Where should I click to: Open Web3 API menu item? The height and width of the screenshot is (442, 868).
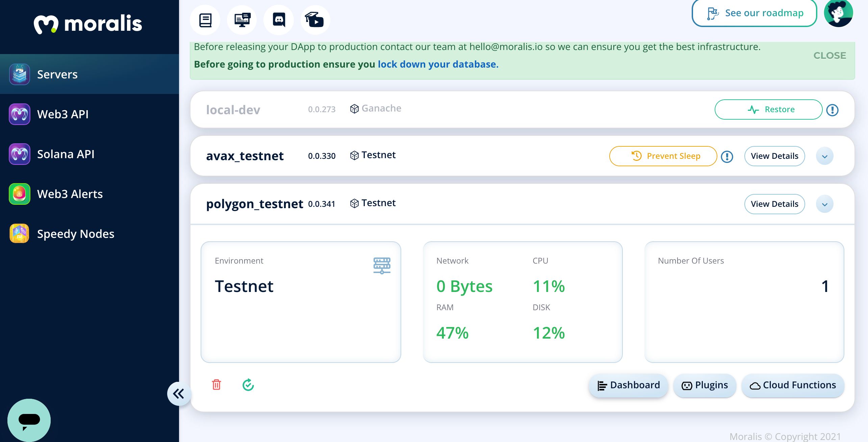coord(90,114)
